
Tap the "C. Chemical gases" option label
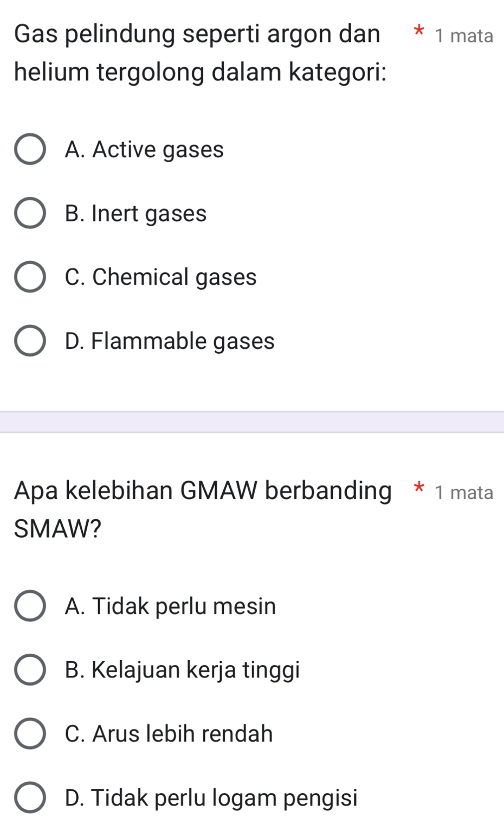coord(160,277)
